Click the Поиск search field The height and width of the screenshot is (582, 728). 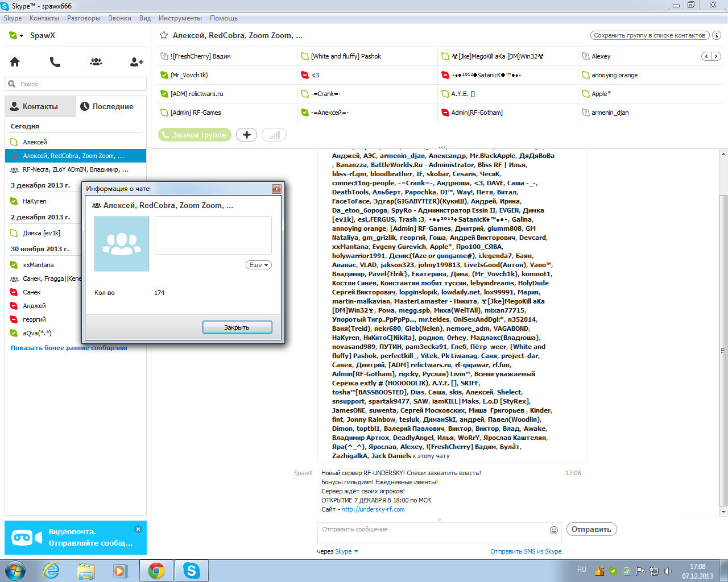(76, 84)
